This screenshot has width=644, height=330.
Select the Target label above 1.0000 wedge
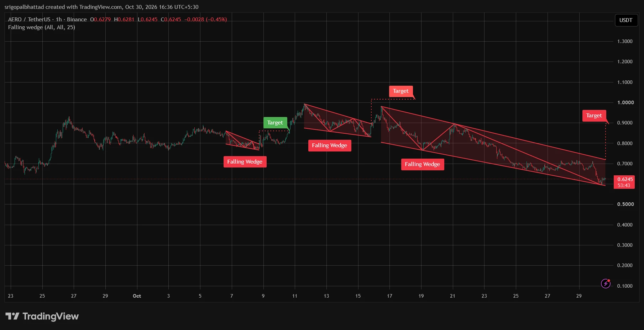[401, 91]
